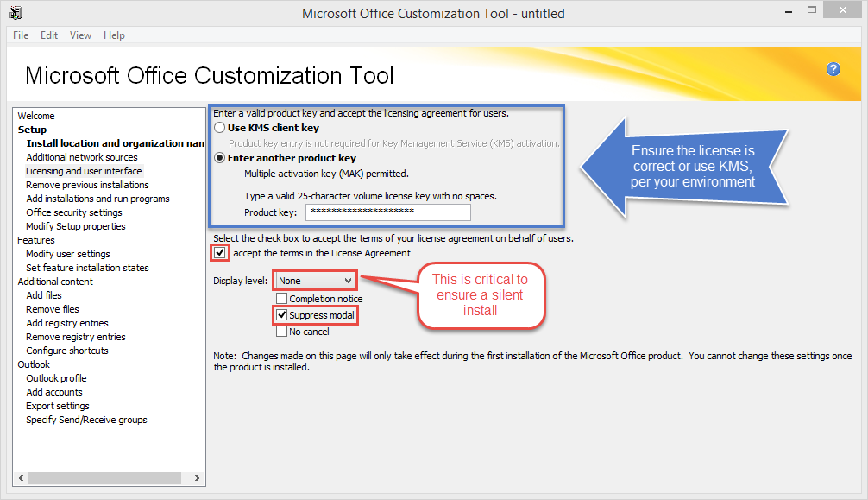Open Modify Setup properties page
This screenshot has width=868, height=500.
click(76, 226)
